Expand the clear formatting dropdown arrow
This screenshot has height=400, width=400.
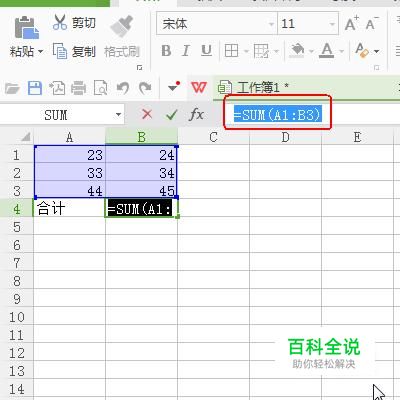coord(376,51)
